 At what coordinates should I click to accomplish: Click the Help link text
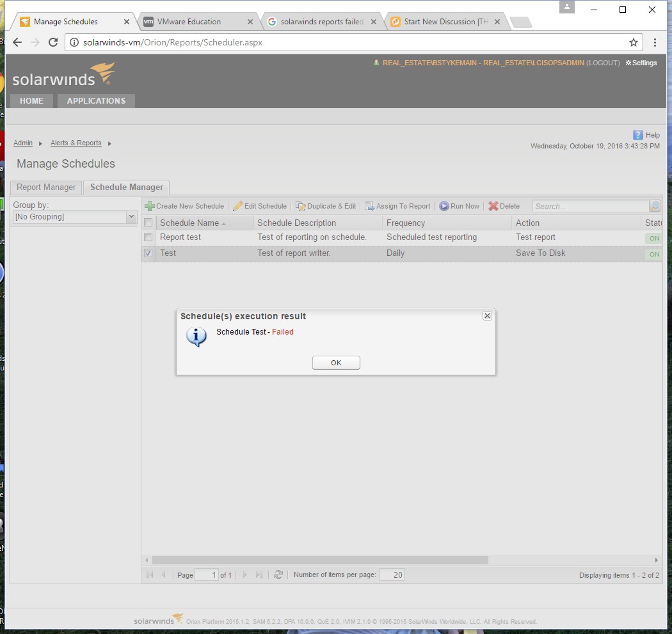point(653,135)
